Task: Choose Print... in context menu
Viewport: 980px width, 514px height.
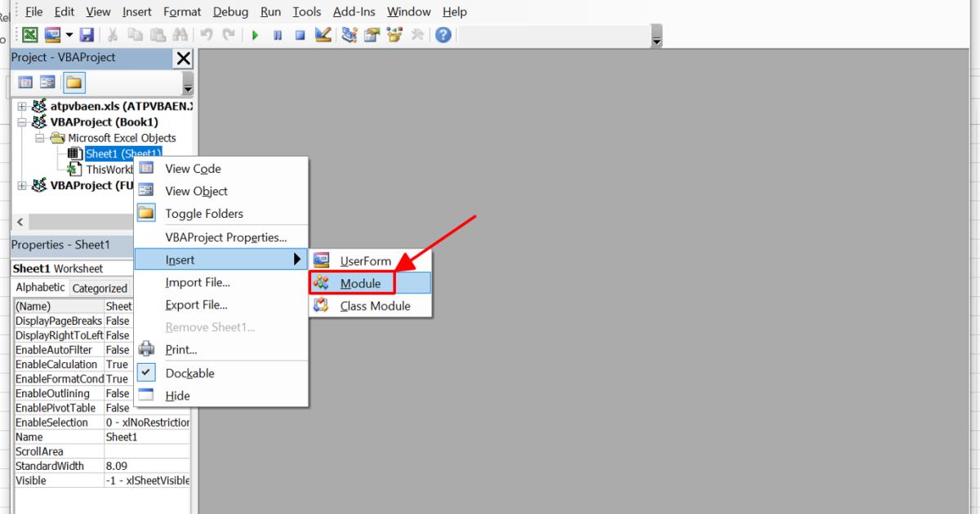Action: [x=220, y=349]
